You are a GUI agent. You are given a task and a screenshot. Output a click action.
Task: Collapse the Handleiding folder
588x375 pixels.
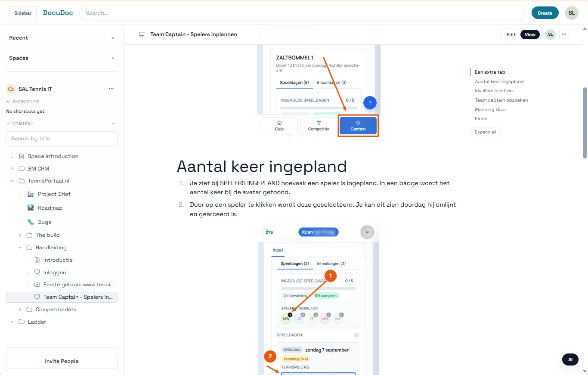click(19, 248)
